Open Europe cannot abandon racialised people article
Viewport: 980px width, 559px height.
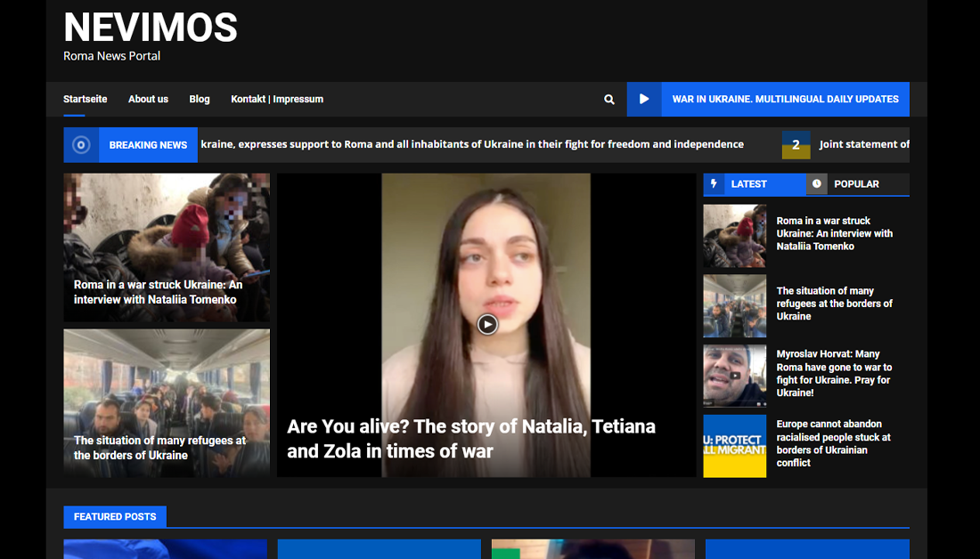pyautogui.click(x=833, y=443)
